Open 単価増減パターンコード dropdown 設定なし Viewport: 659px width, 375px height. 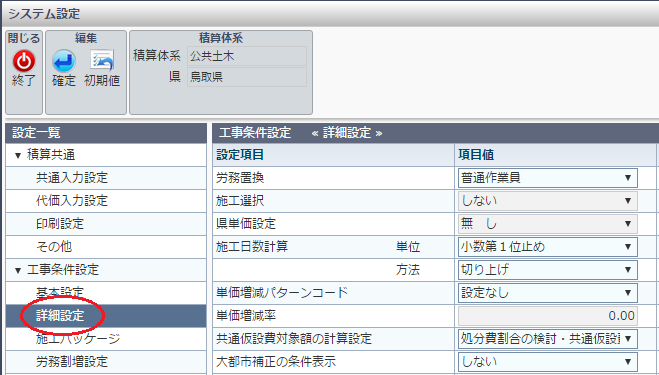click(548, 293)
